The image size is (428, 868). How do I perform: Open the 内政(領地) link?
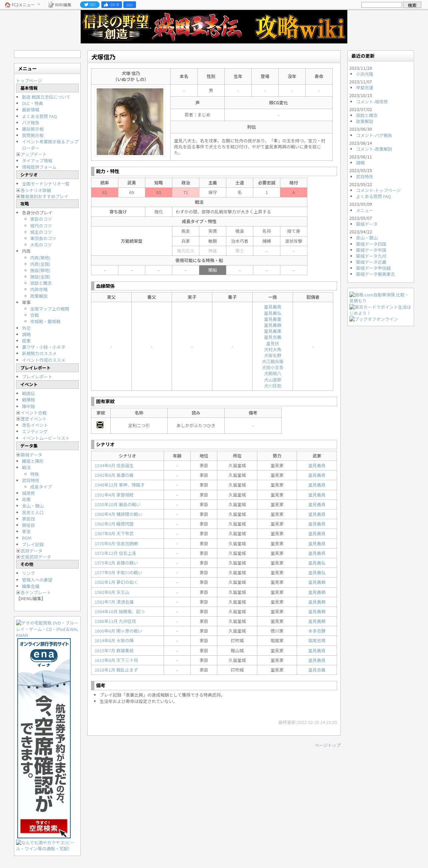tap(40, 258)
